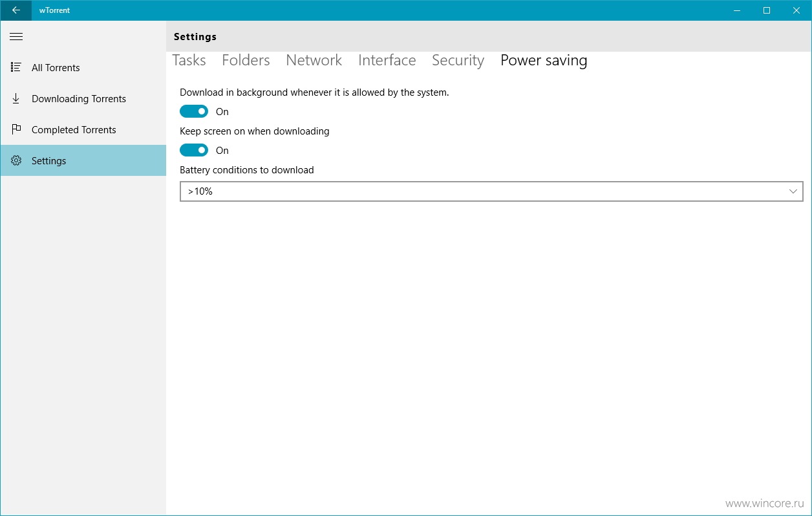Click the back arrow in title bar
The width and height of the screenshot is (812, 516).
16,10
